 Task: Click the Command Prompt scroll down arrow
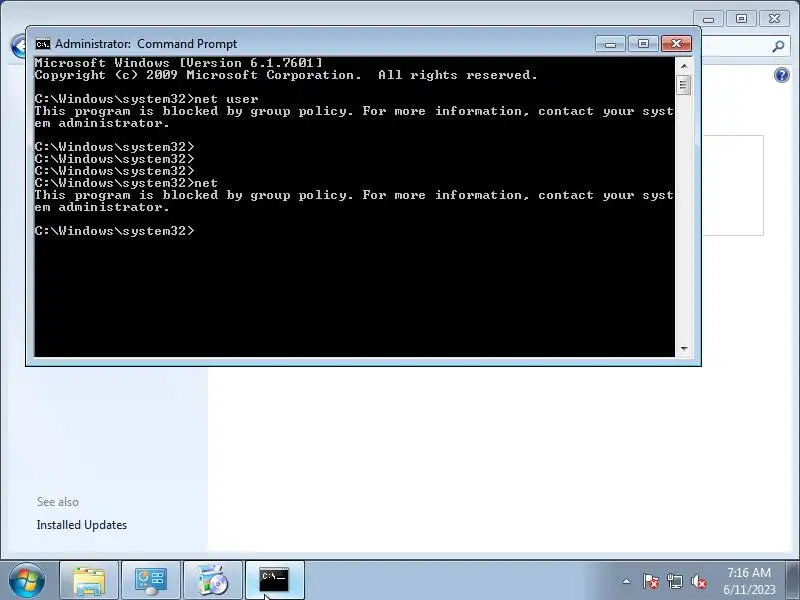pyautogui.click(x=684, y=348)
